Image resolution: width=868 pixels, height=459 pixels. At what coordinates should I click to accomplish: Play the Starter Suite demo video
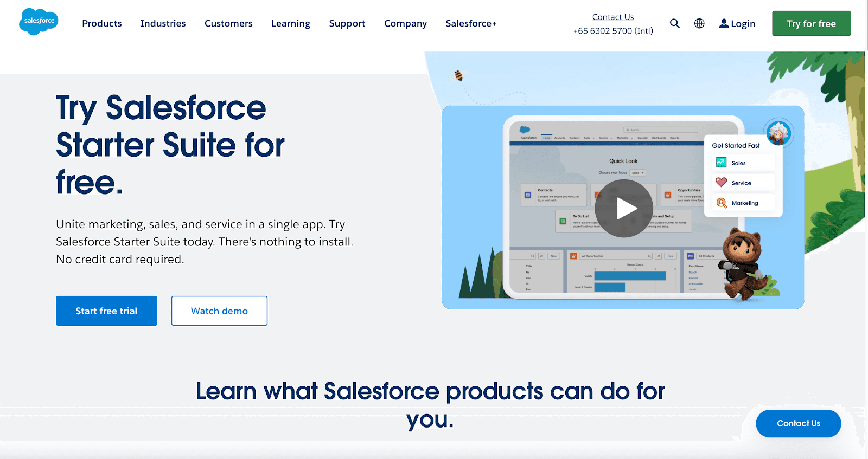tap(624, 208)
